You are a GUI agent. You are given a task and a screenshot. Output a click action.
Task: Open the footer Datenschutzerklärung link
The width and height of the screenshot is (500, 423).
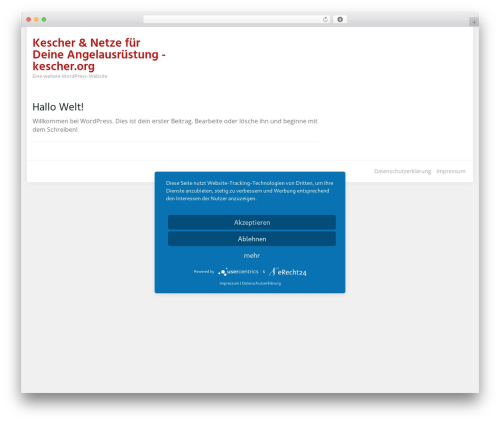(x=402, y=171)
